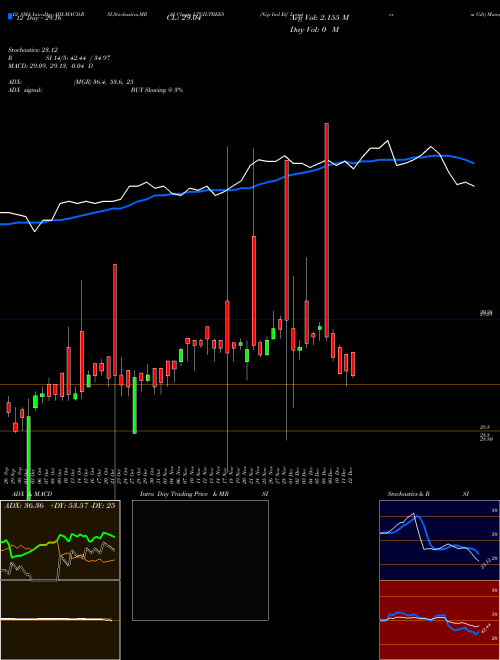Open the empty intraday price chart panel
Viewport: 500px width, 660px height.
coord(200,560)
